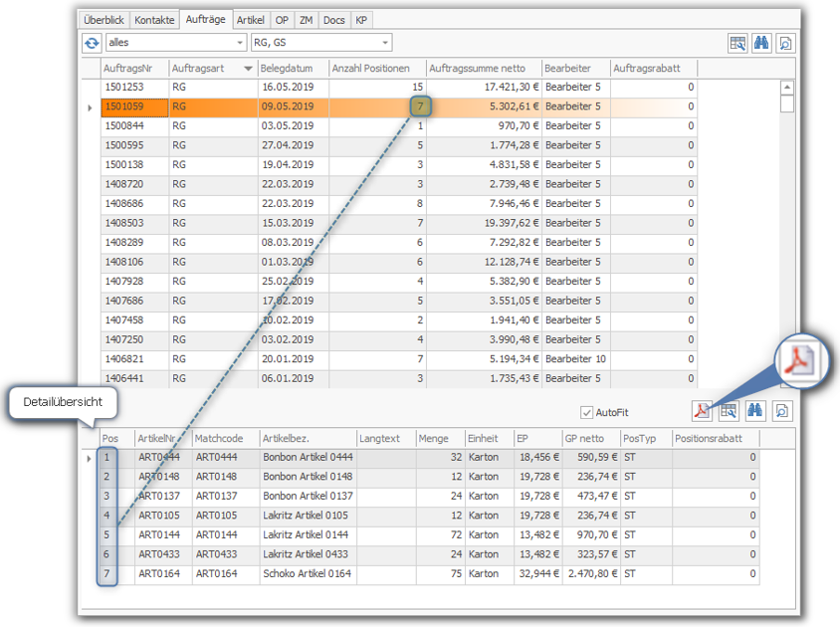840x627 pixels.
Task: Sort by Auftragssumme netto column header
Action: coord(485,69)
